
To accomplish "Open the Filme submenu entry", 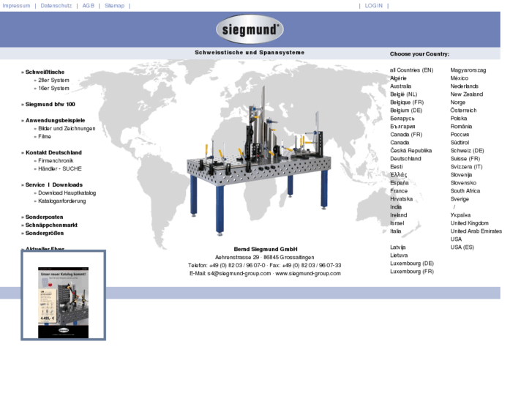I will (x=45, y=136).
